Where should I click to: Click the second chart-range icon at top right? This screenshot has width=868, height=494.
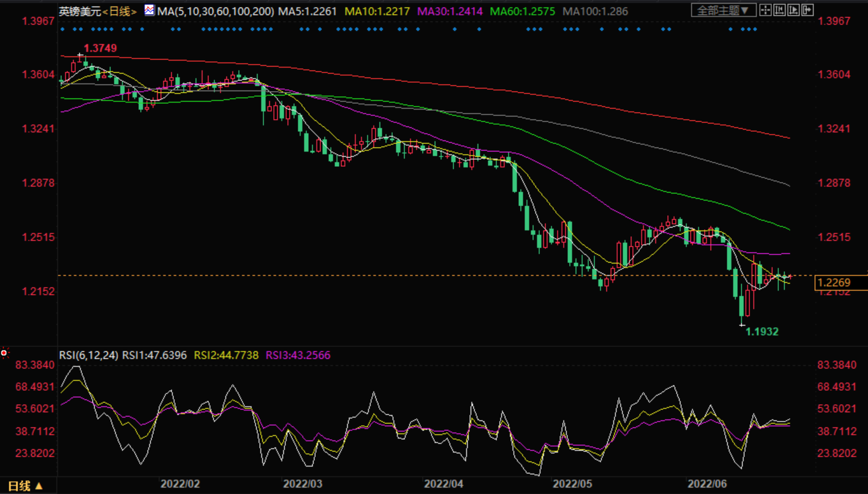coord(779,10)
